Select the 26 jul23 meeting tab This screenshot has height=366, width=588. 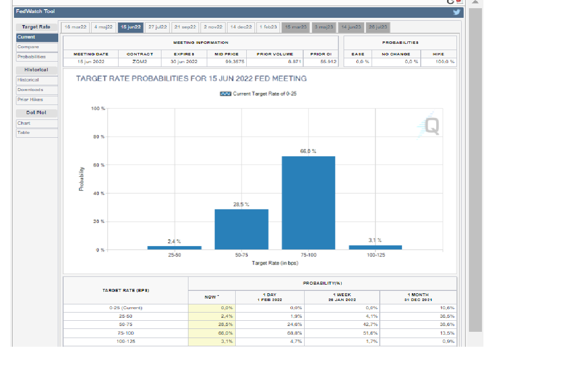coord(378,27)
